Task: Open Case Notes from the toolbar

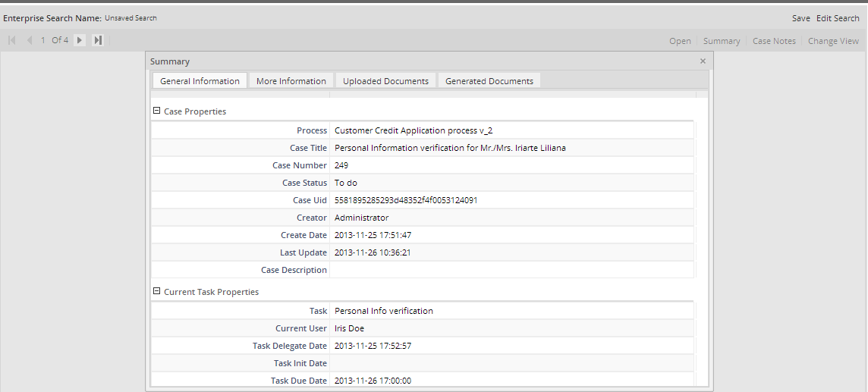Action: click(774, 41)
